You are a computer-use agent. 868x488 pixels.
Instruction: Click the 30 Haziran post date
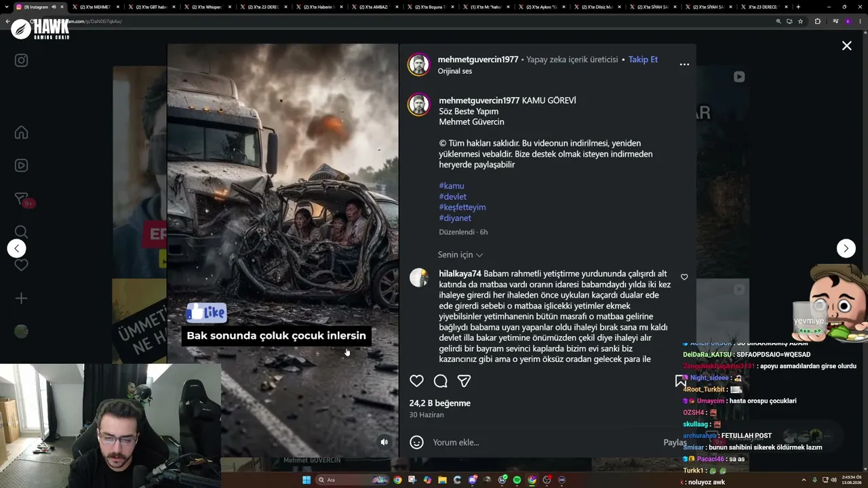click(427, 415)
